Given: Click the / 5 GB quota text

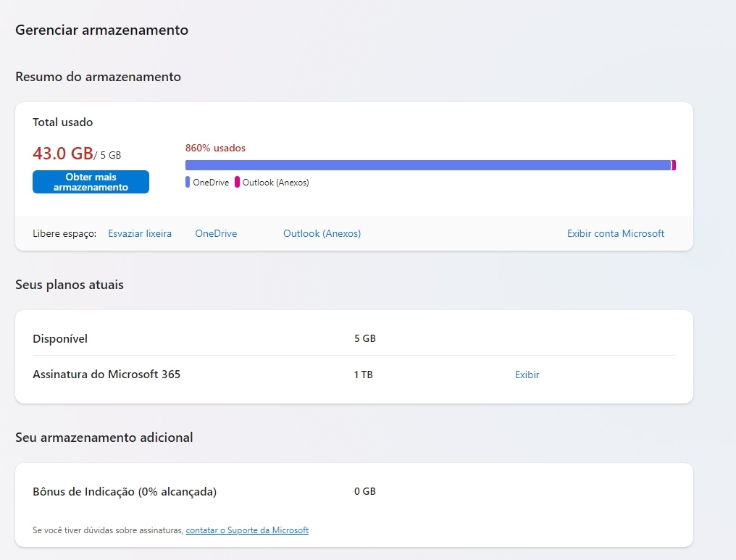Looking at the screenshot, I should point(107,155).
